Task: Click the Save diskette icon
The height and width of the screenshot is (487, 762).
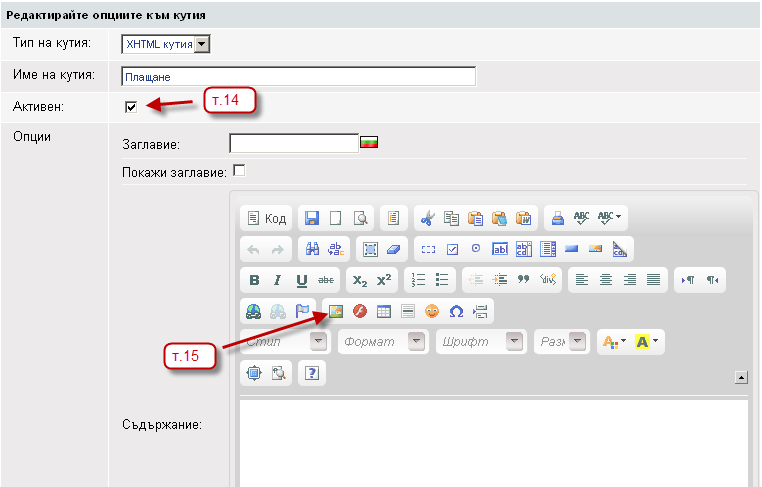Action: pyautogui.click(x=312, y=218)
